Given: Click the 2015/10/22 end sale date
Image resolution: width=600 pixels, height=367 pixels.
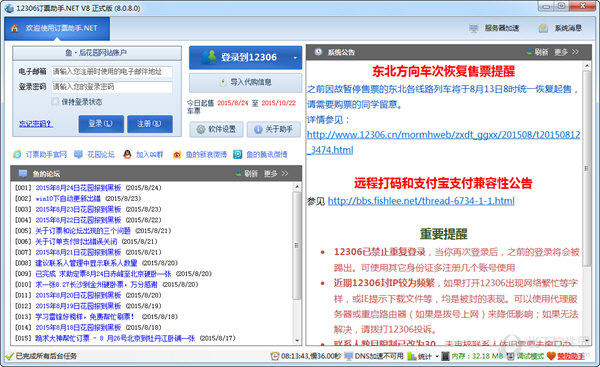Looking at the screenshot, I should tap(279, 103).
